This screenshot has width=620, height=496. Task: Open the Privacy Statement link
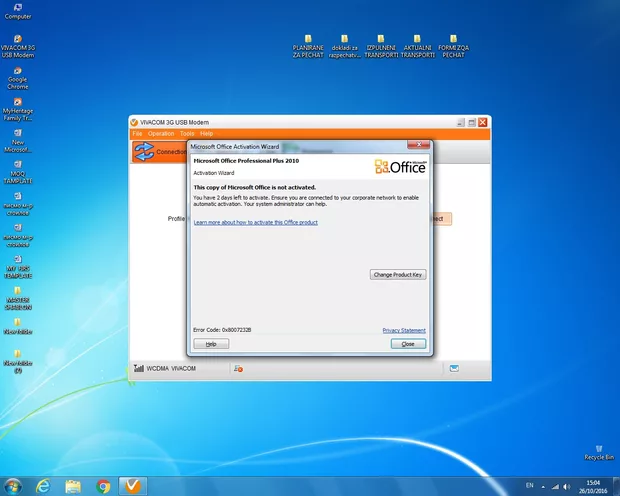[x=404, y=330]
